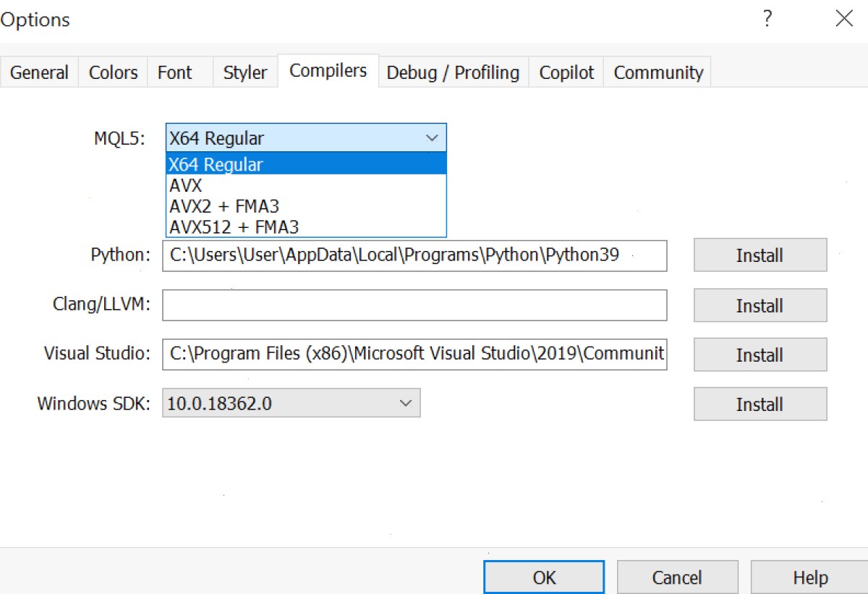This screenshot has width=868, height=594.
Task: Click the Visual Studio path field
Action: coord(414,354)
